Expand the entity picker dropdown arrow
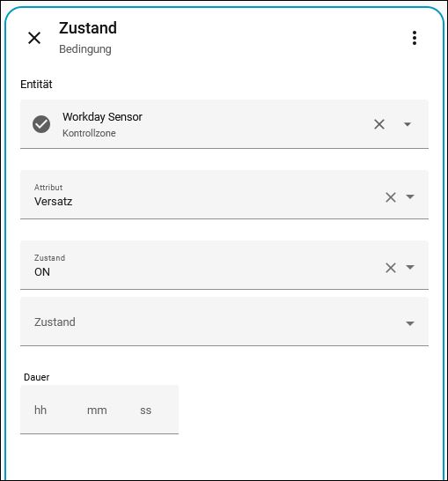The height and width of the screenshot is (481, 448). click(x=408, y=124)
